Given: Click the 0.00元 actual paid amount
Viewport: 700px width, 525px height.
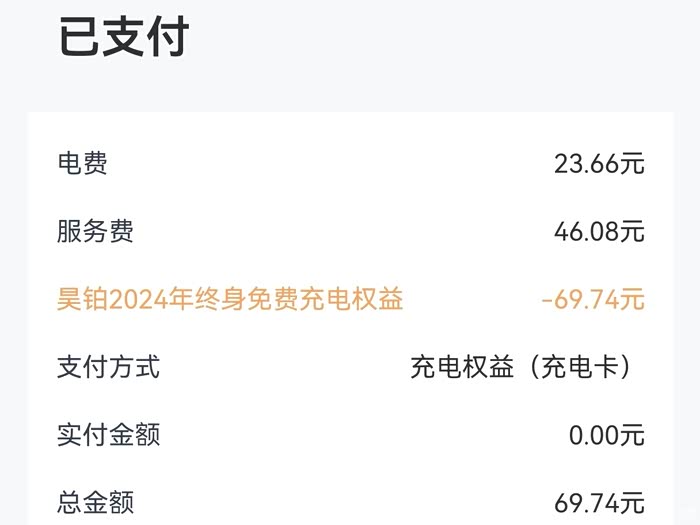Looking at the screenshot, I should (605, 435).
